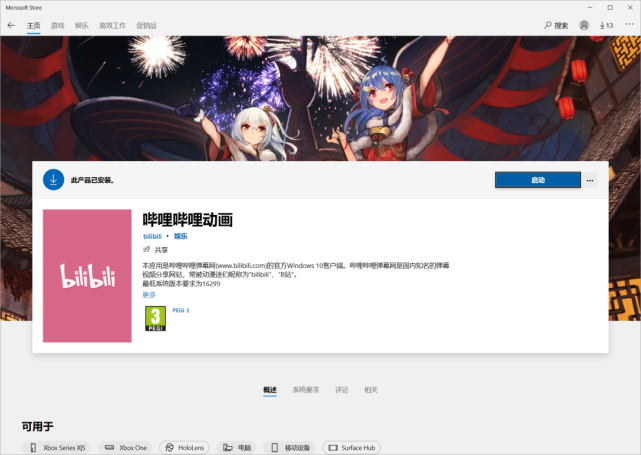Screen dimensions: 641x455
Task: Switch to the 游戏 tab
Action: click(58, 25)
